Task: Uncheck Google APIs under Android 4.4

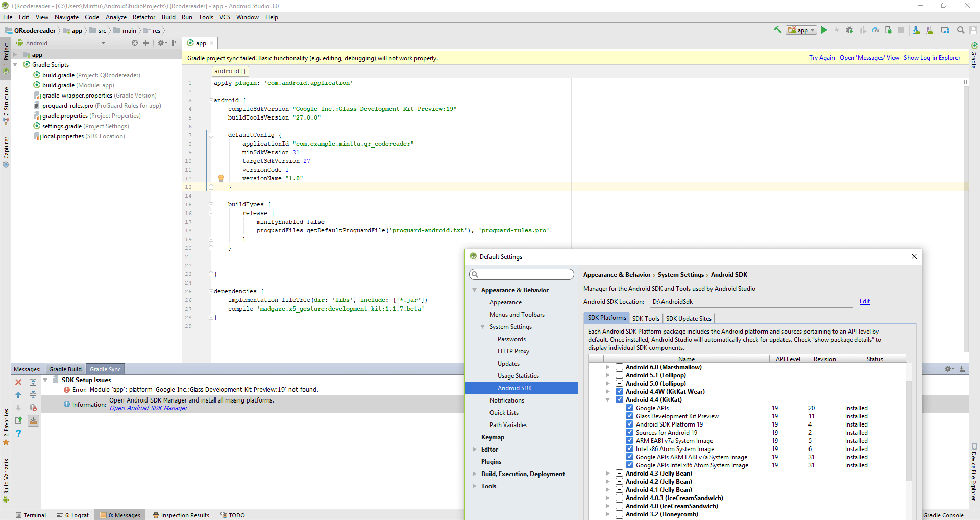Action: click(629, 408)
